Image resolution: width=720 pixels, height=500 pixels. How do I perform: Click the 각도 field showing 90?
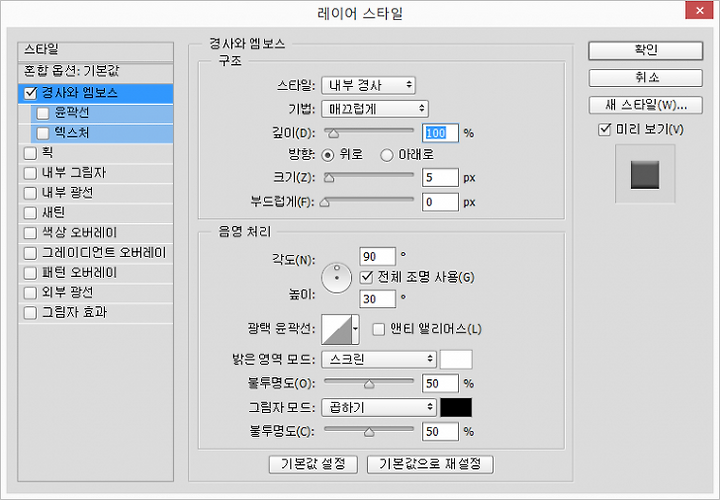point(377,256)
